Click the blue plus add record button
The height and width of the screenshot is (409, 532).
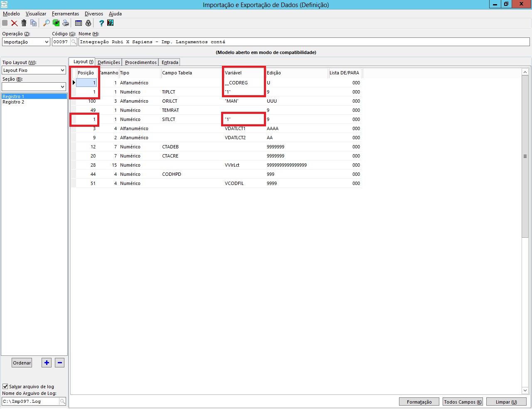tap(47, 363)
